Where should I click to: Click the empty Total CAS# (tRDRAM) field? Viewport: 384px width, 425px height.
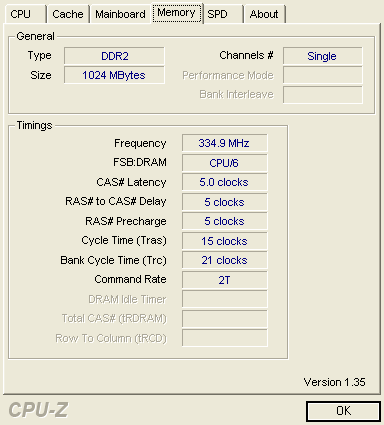click(x=225, y=319)
